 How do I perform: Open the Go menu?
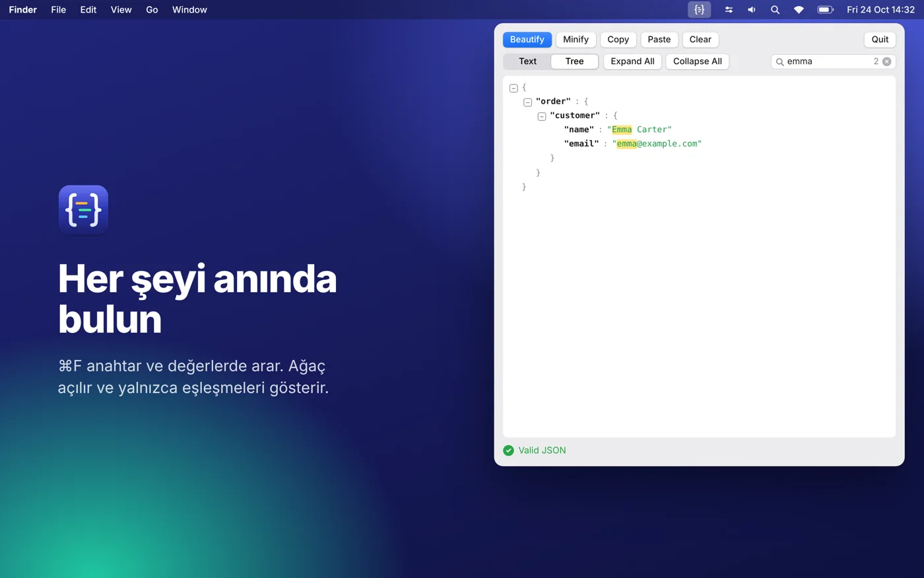(152, 10)
